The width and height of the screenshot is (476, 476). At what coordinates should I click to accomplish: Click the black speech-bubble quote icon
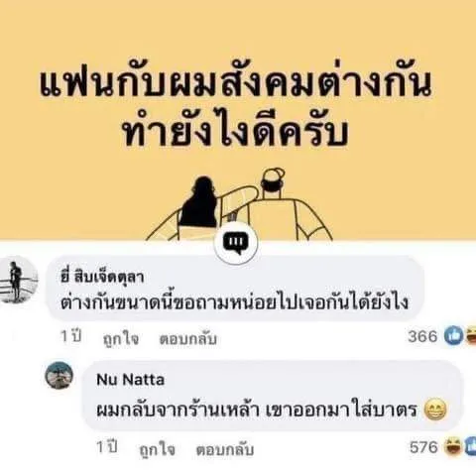[x=236, y=243]
